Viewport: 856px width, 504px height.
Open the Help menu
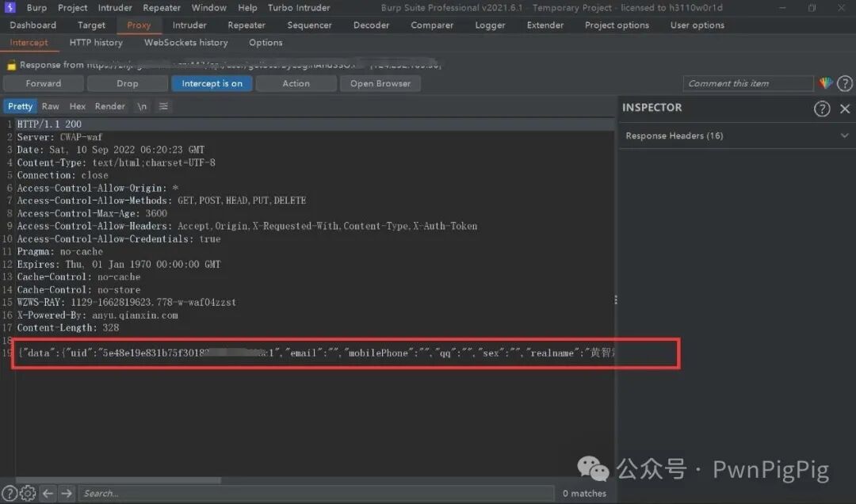tap(247, 8)
